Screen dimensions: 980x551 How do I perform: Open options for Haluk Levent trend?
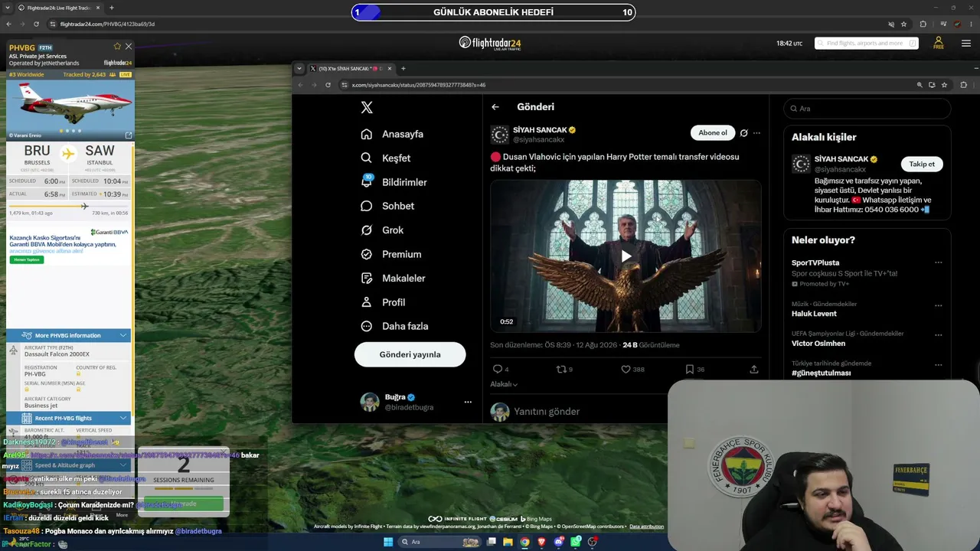[938, 305]
